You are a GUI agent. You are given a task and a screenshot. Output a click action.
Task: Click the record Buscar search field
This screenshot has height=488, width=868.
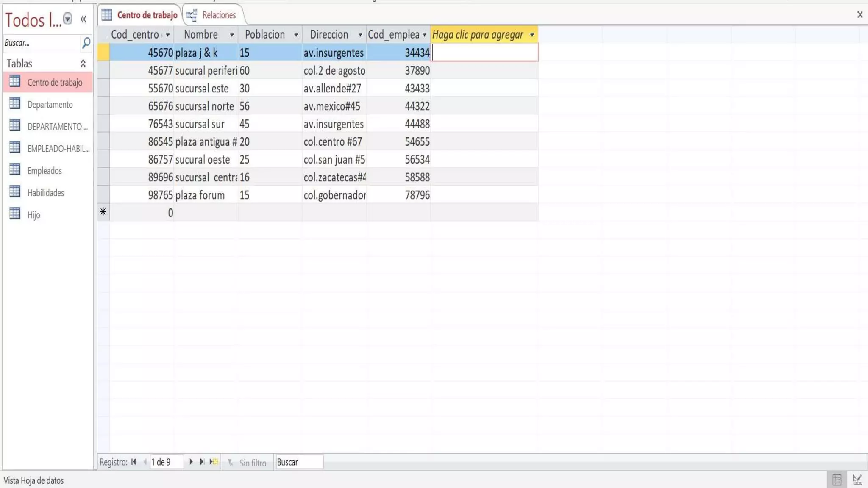click(x=298, y=462)
